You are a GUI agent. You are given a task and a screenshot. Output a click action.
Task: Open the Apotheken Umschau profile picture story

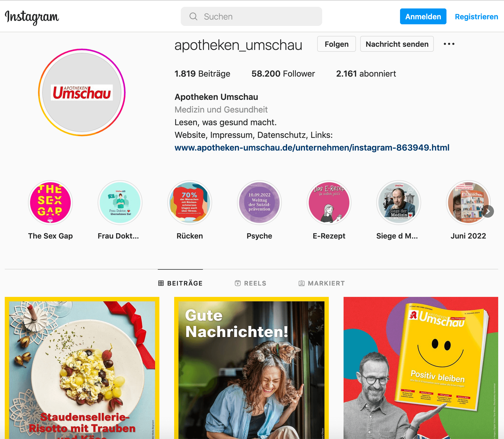pyautogui.click(x=82, y=92)
